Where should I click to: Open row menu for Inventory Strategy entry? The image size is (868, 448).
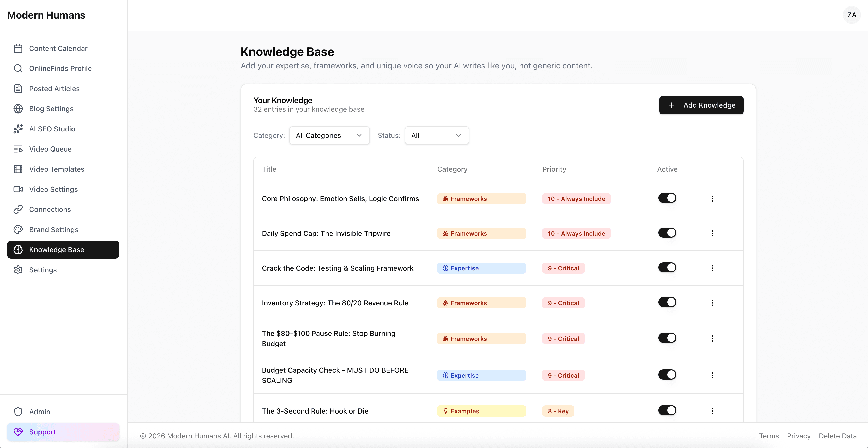pyautogui.click(x=712, y=303)
